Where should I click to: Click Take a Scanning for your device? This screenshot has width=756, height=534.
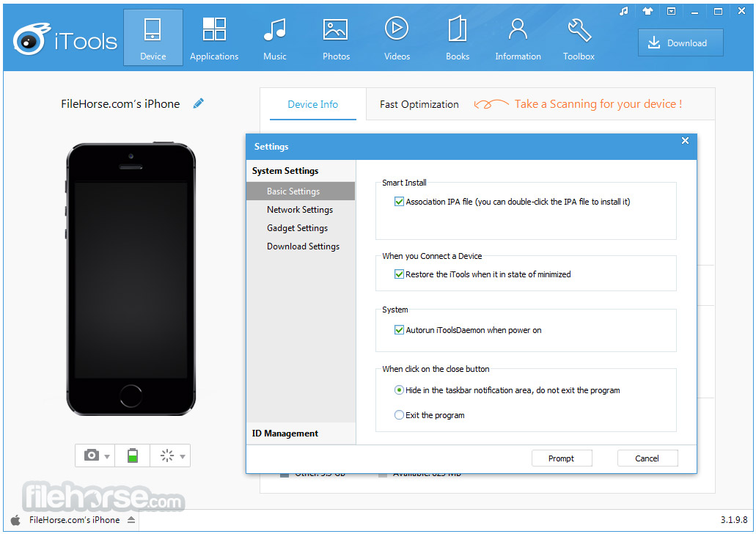point(598,103)
